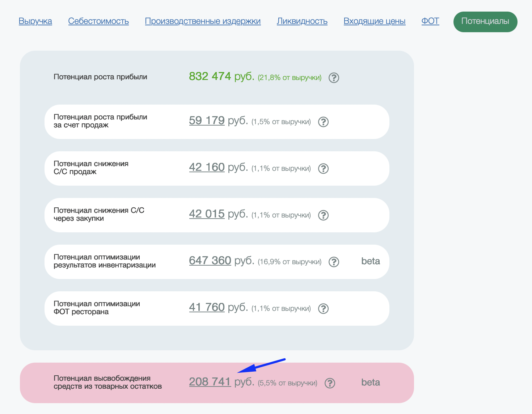Click the 208 741 stock release link
This screenshot has height=414, width=532.
click(210, 382)
